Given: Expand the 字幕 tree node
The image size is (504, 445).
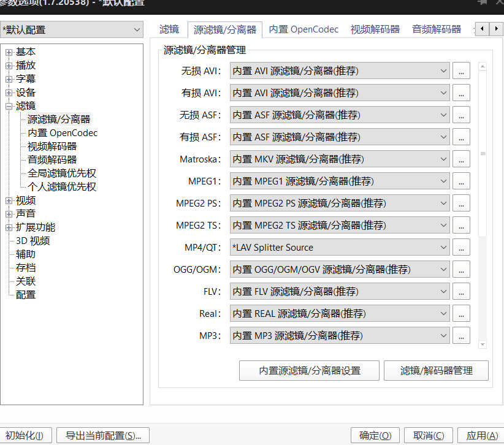Looking at the screenshot, I should click(9, 79).
